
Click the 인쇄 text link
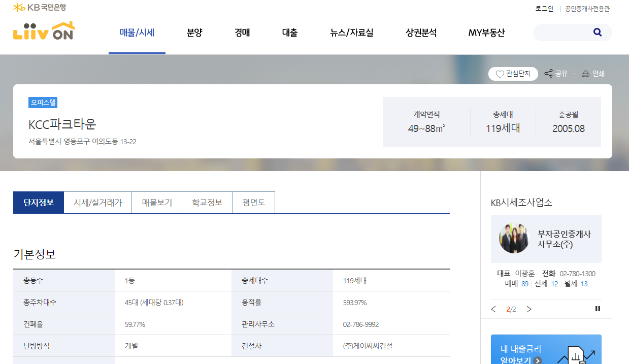tap(599, 74)
